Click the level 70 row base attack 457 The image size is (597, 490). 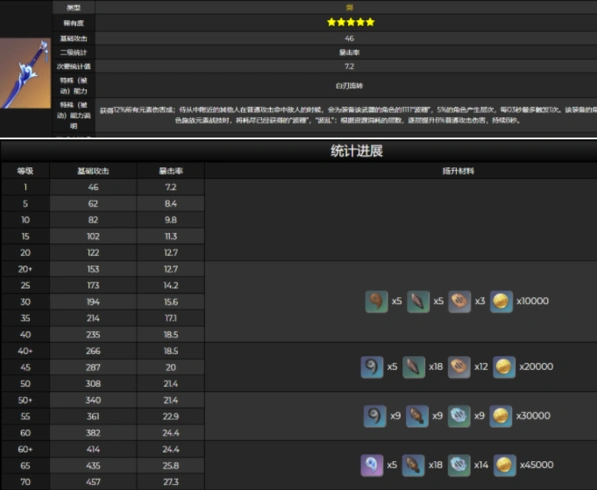[93, 482]
